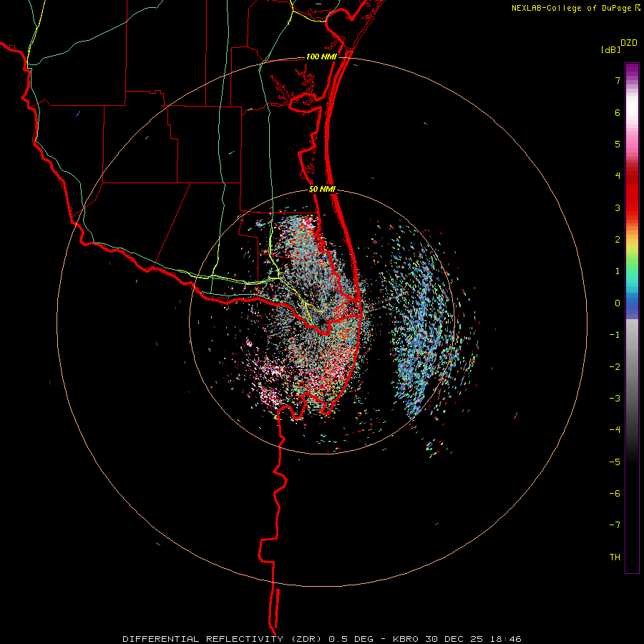
Task: Click the -1 value on color scale
Action: [615, 335]
